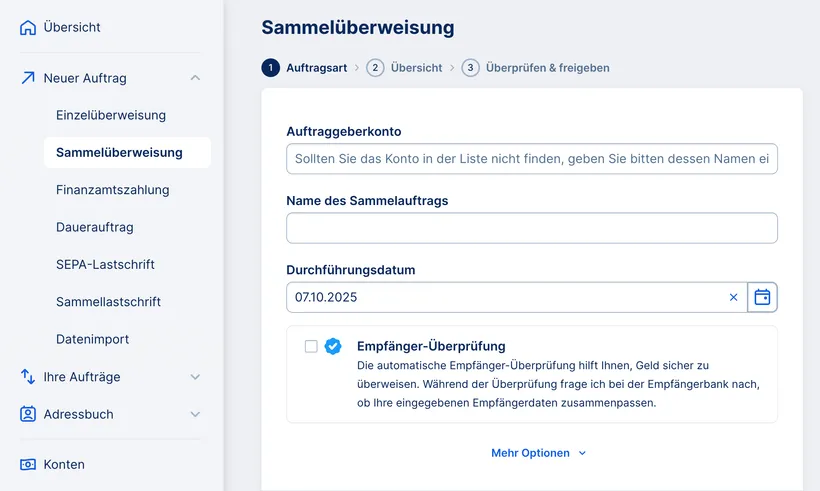Image resolution: width=820 pixels, height=491 pixels.
Task: Open the calendar date picker icon
Action: [762, 297]
